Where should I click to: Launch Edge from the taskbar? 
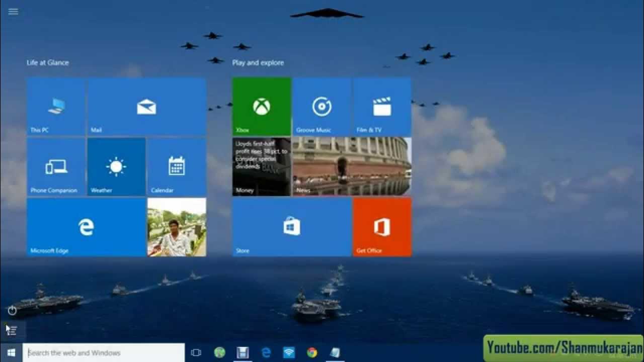pos(266,352)
